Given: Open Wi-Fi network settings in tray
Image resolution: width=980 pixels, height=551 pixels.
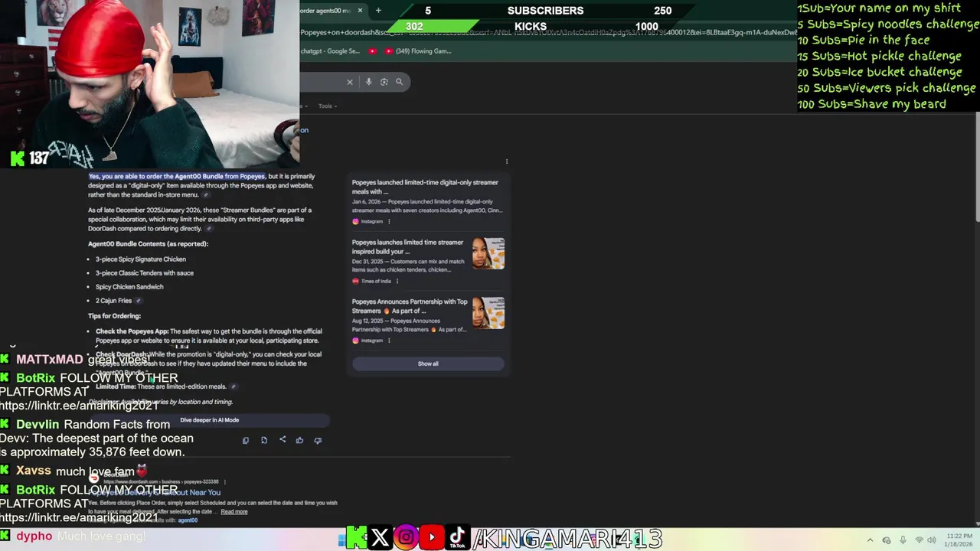Looking at the screenshot, I should [920, 540].
